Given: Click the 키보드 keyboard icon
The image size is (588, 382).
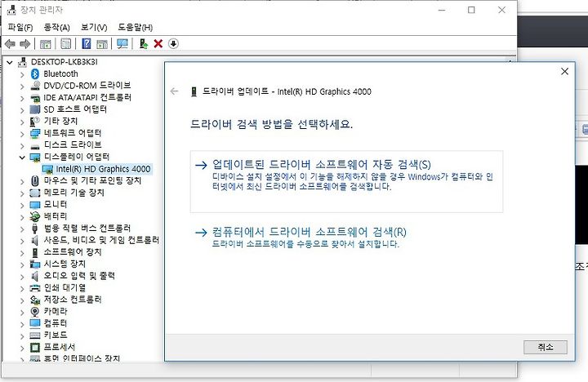Looking at the screenshot, I should 35,335.
